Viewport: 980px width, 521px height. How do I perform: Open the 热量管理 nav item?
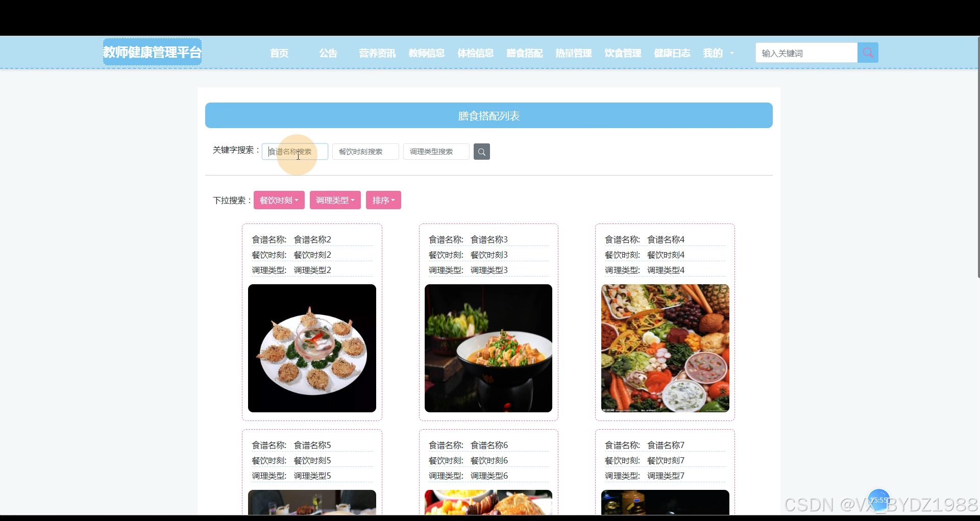coord(573,53)
